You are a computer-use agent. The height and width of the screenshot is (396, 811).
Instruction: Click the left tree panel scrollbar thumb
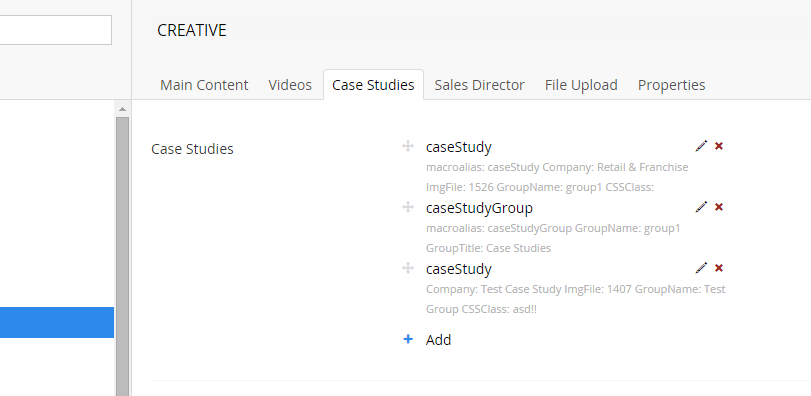[122, 256]
